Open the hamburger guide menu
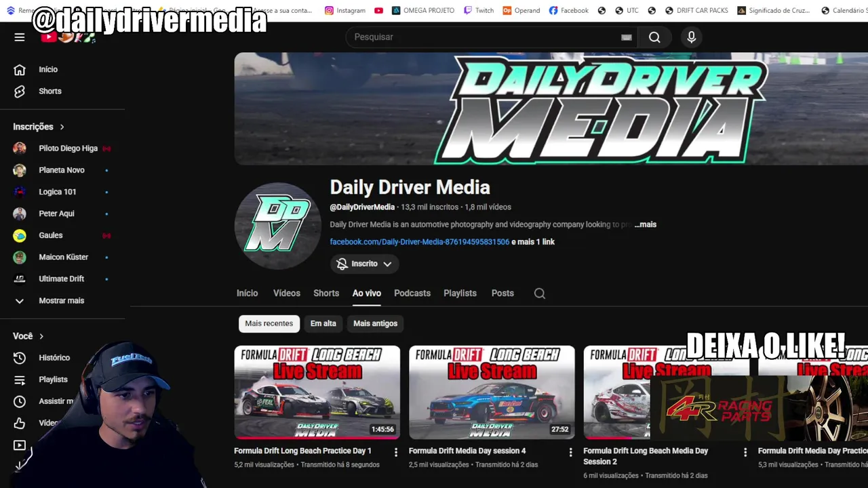Image resolution: width=868 pixels, height=488 pixels. coord(20,37)
